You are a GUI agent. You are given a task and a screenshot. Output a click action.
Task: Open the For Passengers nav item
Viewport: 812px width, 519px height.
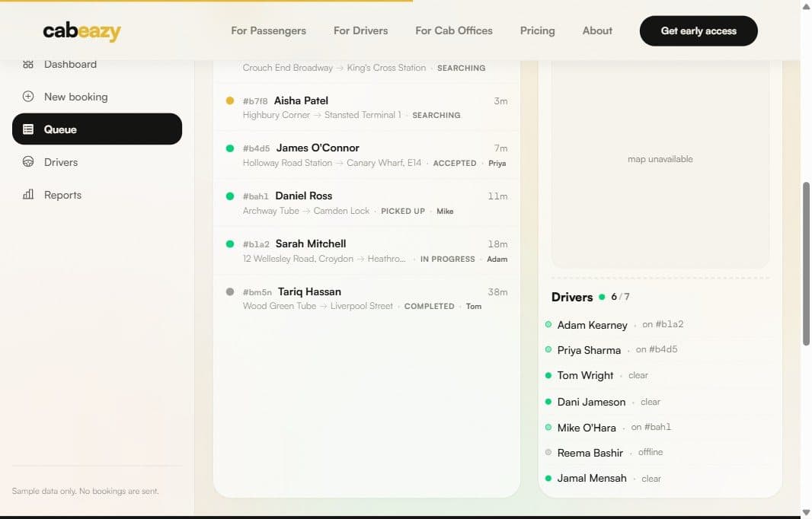[x=268, y=31]
